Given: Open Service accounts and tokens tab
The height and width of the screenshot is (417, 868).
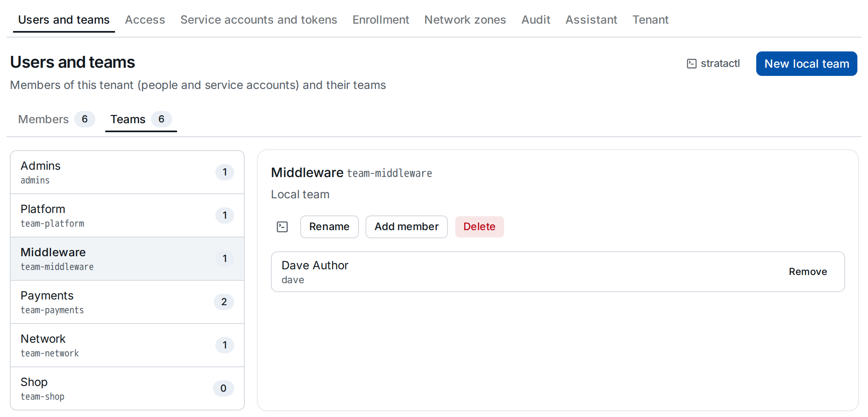Looking at the screenshot, I should click(259, 20).
